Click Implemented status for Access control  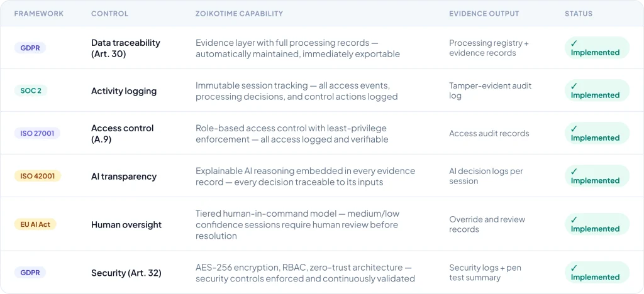[596, 133]
